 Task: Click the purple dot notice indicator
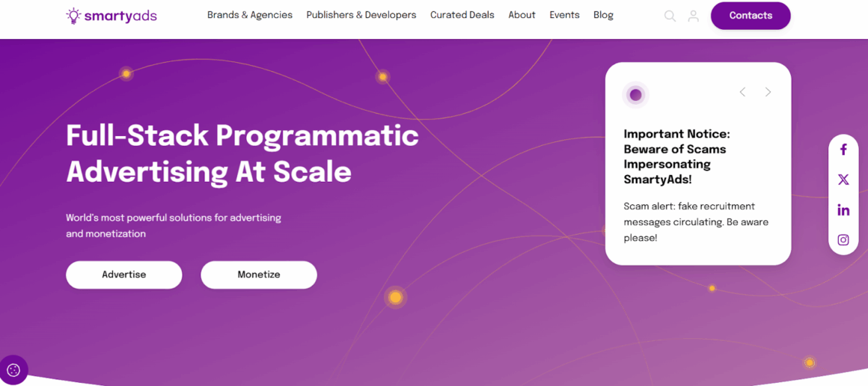coord(635,95)
